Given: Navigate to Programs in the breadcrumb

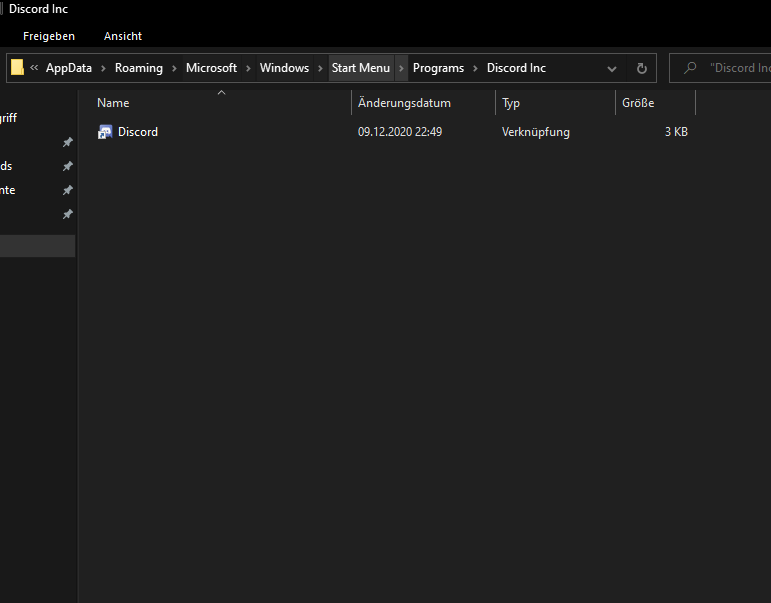Looking at the screenshot, I should pos(438,68).
